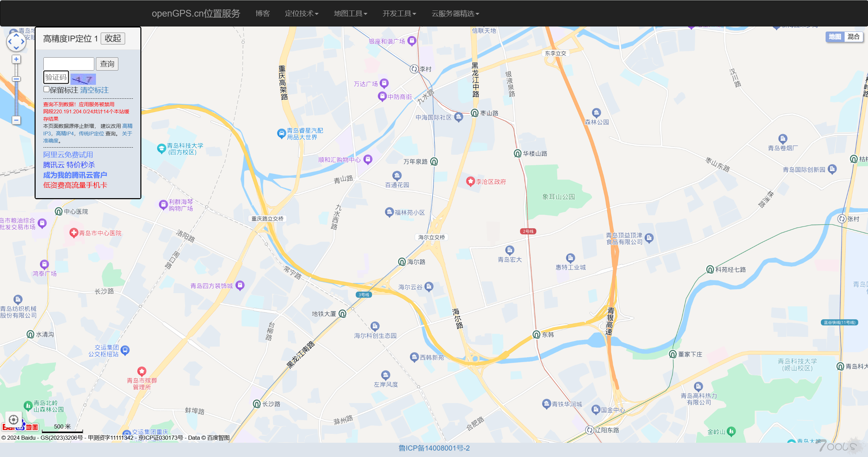Click the 重庆路立交桥 label
This screenshot has width=868, height=457.
(268, 219)
